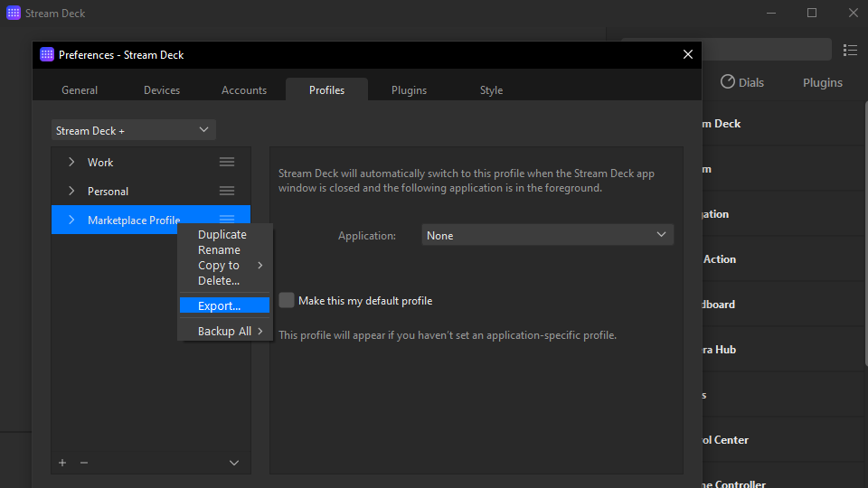This screenshot has height=488, width=868.
Task: Enable Make this my default profile
Action: click(287, 300)
